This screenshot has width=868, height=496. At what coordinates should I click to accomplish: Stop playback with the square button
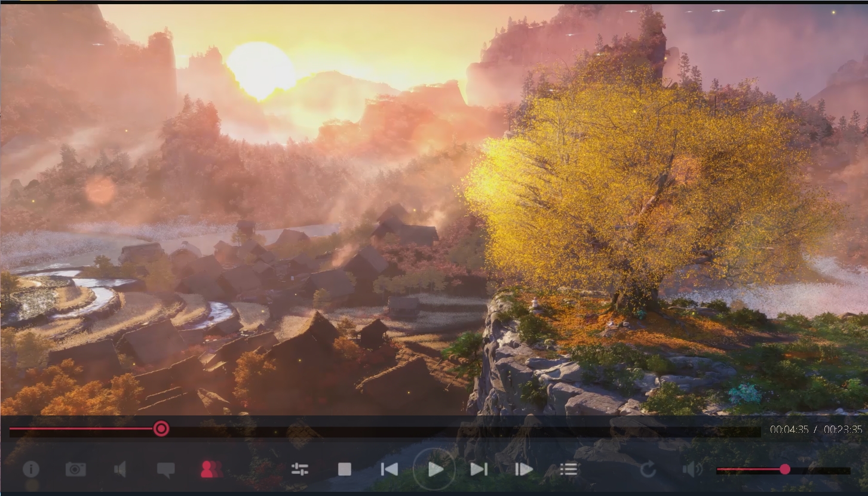click(x=345, y=469)
